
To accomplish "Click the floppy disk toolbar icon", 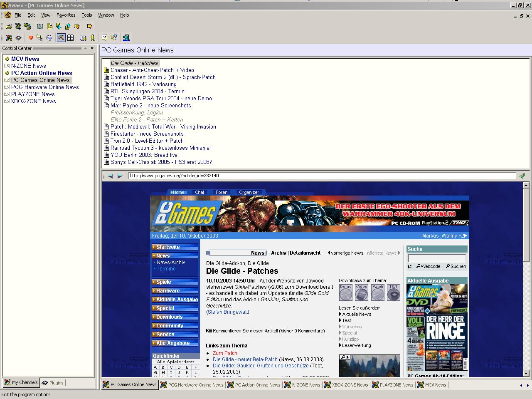I will point(18,38).
